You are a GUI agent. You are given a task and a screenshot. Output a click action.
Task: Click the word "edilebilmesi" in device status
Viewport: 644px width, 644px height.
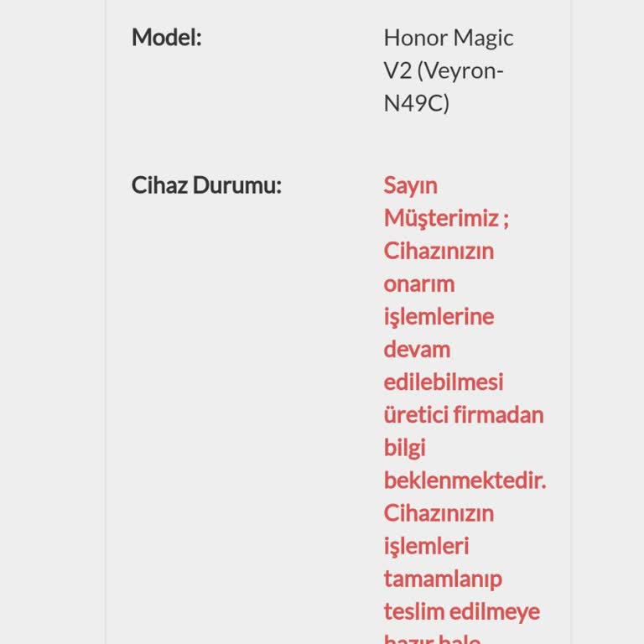pos(443,382)
